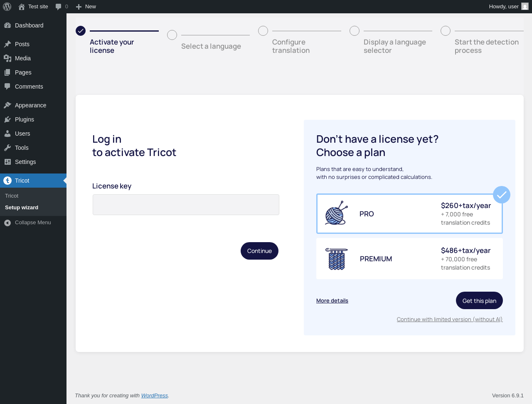Open Users in the sidebar menu
The width and height of the screenshot is (532, 404).
[x=33, y=134]
